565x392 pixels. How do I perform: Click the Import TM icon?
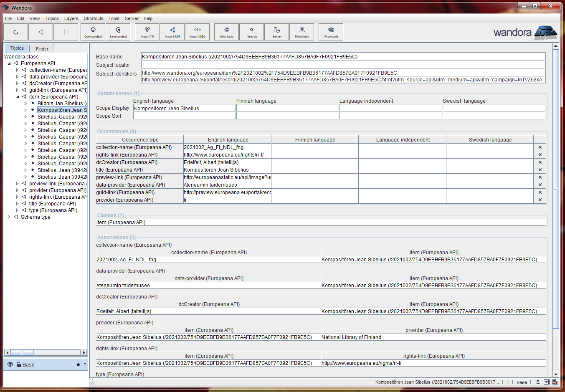pyautogui.click(x=147, y=32)
